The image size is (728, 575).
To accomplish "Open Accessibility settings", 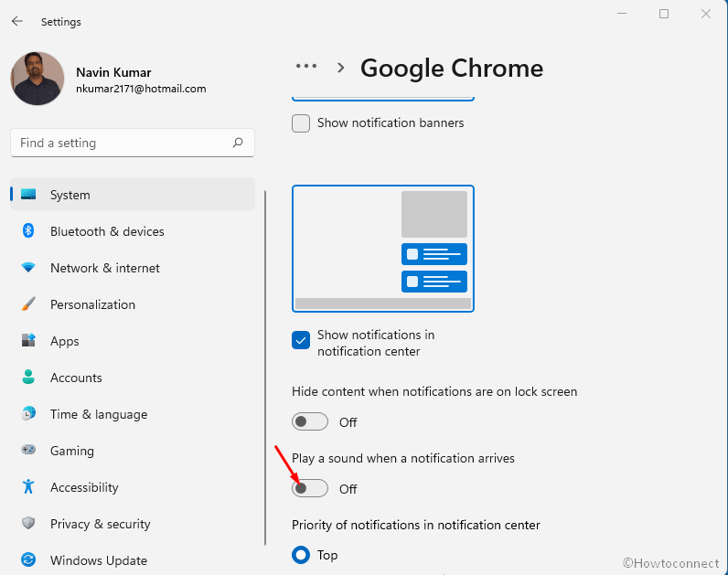I will point(133,487).
